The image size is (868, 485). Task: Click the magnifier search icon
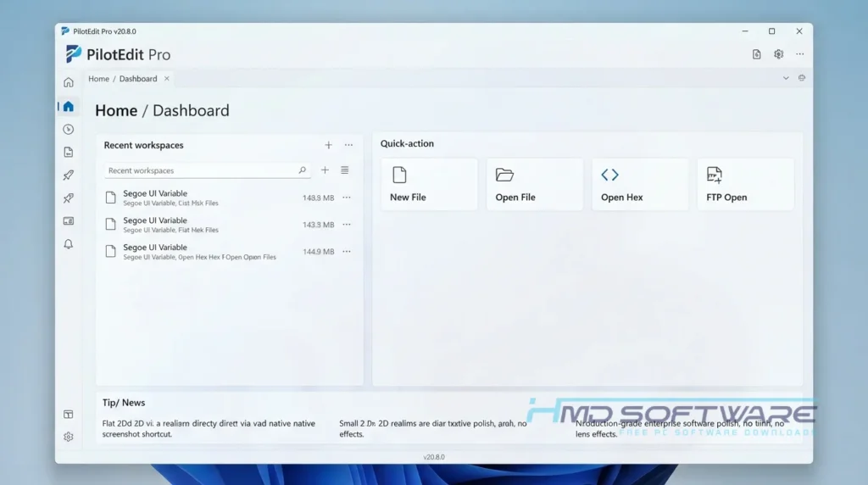click(x=302, y=170)
